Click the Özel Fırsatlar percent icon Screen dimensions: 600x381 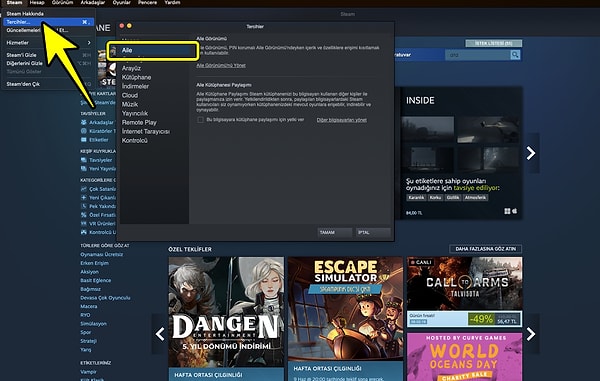83,215
